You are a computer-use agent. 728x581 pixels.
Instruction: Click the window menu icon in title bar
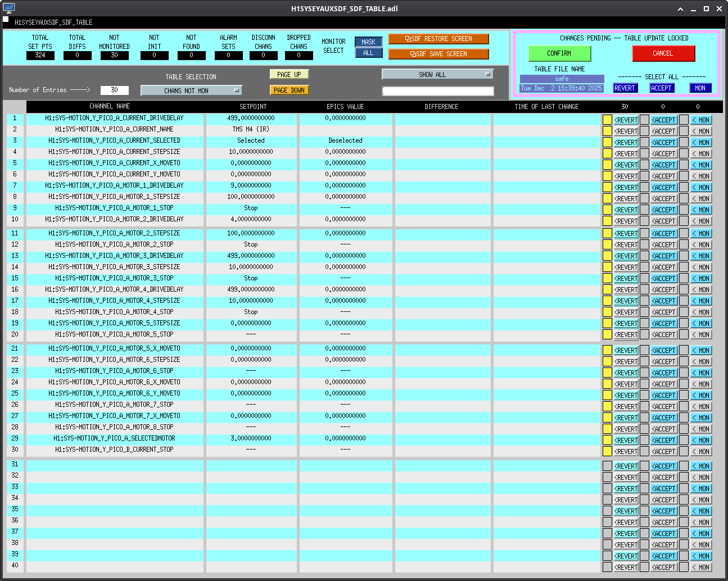8,8
